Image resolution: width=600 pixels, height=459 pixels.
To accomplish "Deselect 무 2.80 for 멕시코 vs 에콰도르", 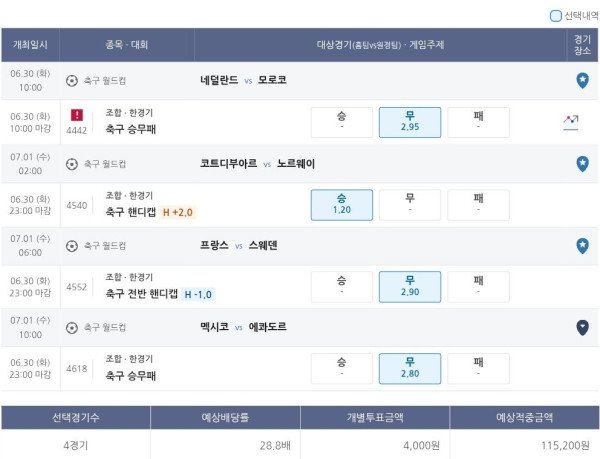I will 410,369.
